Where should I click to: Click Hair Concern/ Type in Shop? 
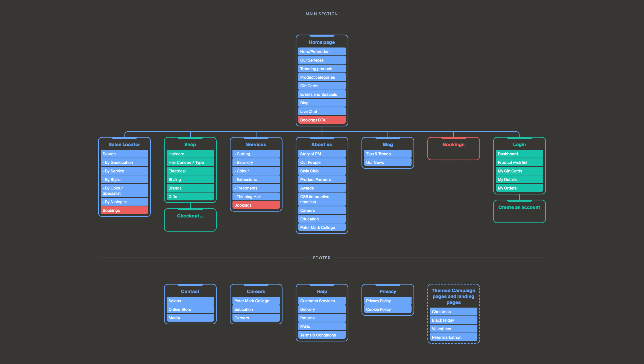(x=190, y=162)
